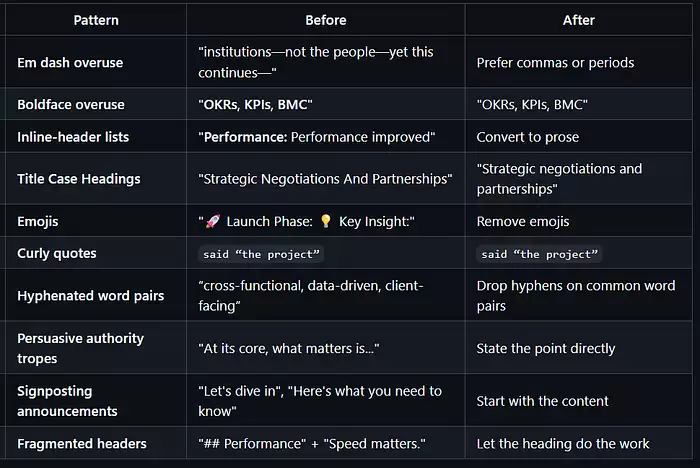Image resolution: width=700 pixels, height=468 pixels.
Task: Click "Strategic Negotiations And Partnerships" Before text
Action: [x=325, y=179]
